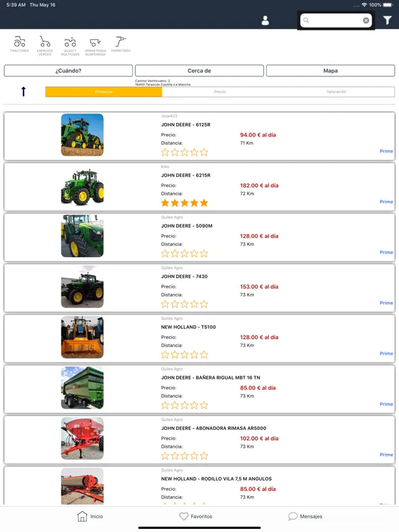399x532 pixels.
Task: Sort results by Precio
Action: 220,92
